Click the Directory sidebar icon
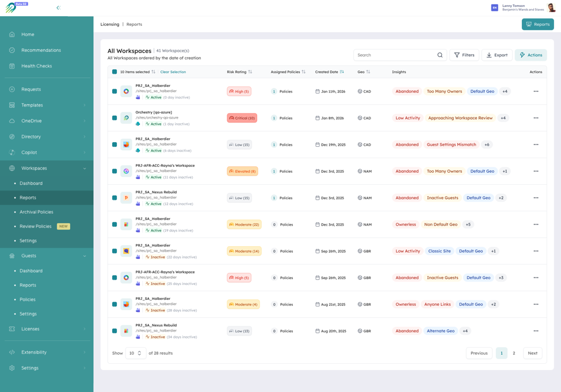Image resolution: width=561 pixels, height=392 pixels. 12,136
